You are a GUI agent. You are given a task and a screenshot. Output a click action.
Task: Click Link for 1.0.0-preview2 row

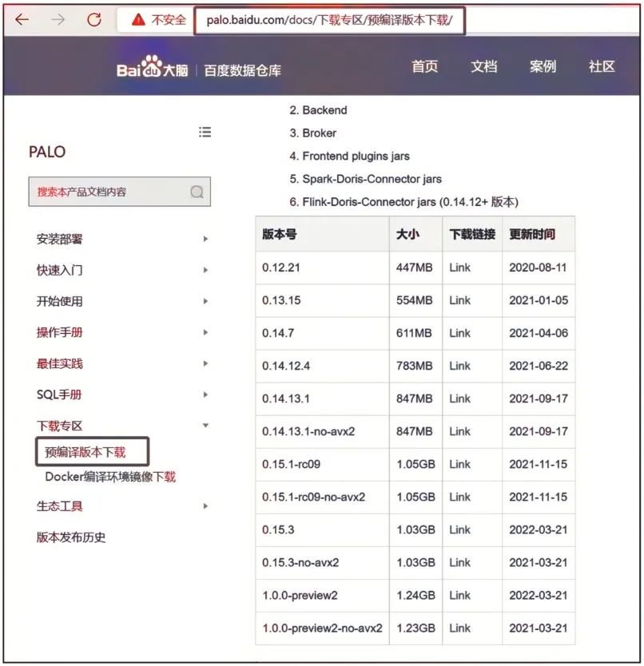click(460, 596)
